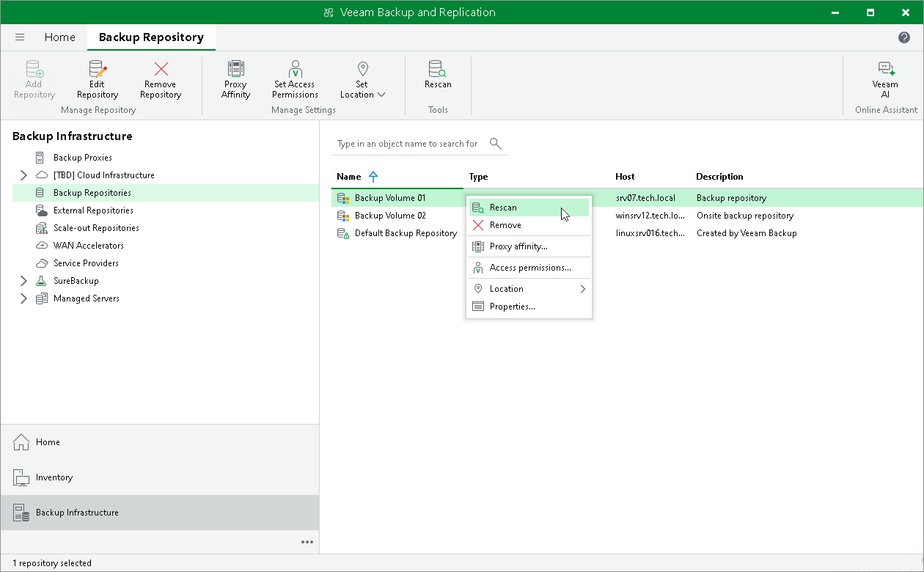Image resolution: width=924 pixels, height=572 pixels.
Task: Click the WAN Accelerators tree icon
Action: point(41,246)
